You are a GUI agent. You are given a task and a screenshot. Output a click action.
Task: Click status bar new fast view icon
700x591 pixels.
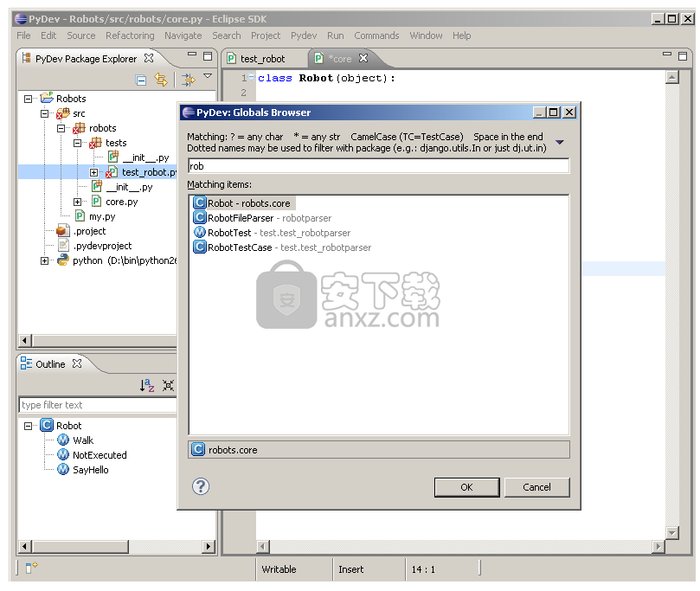click(x=31, y=567)
